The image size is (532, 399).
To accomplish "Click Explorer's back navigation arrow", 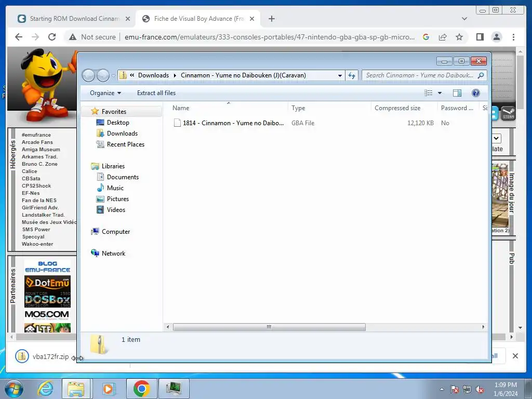I will pos(88,75).
